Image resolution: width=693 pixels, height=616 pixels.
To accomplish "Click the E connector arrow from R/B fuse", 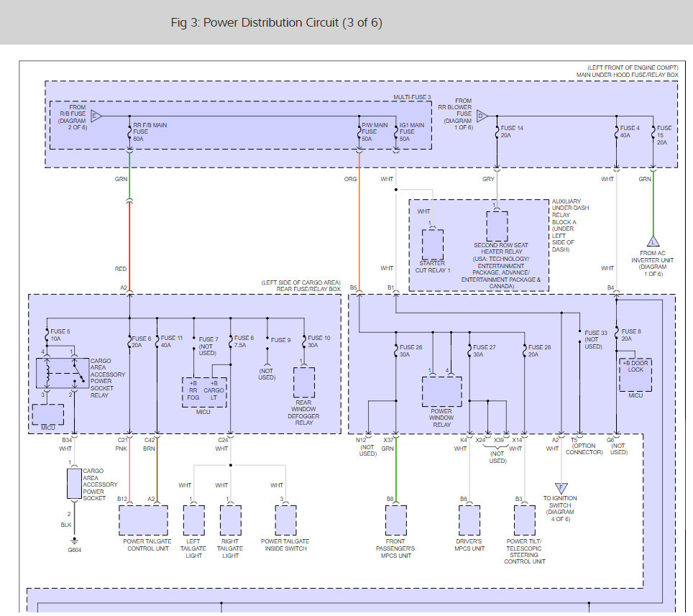I will tap(96, 116).
